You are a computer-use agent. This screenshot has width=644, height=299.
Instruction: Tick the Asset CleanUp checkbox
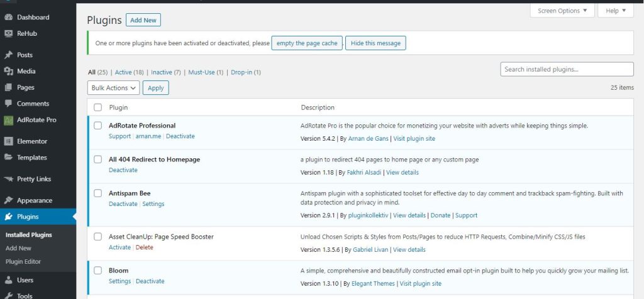click(x=97, y=237)
